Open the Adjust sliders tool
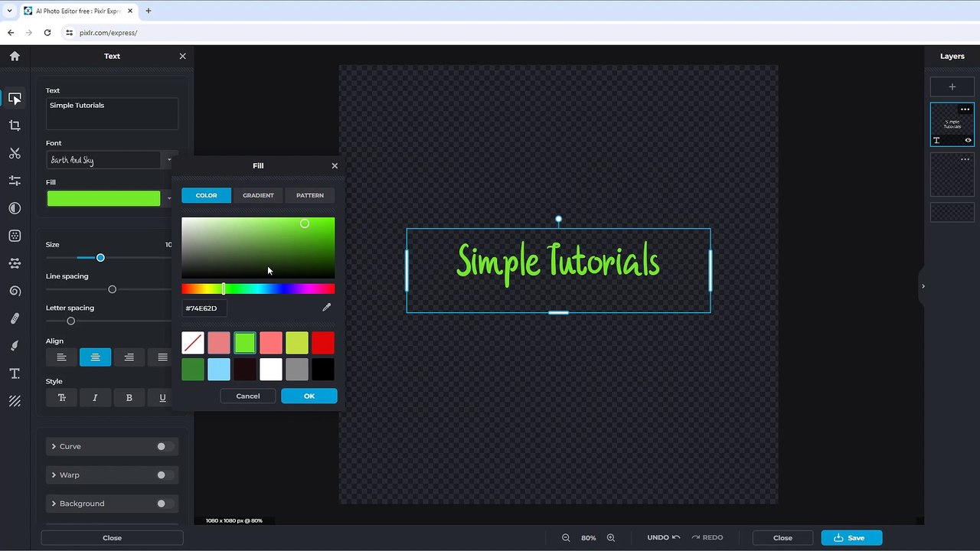The height and width of the screenshot is (551, 980). coord(15,181)
